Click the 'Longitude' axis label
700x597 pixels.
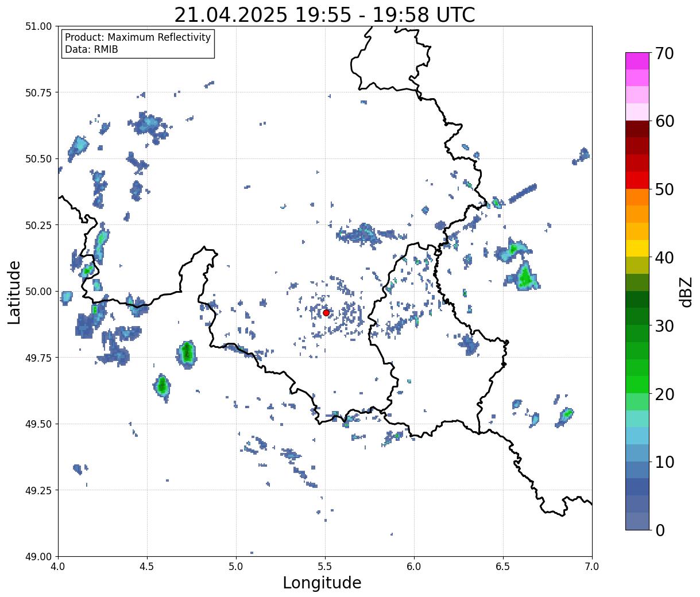[322, 583]
